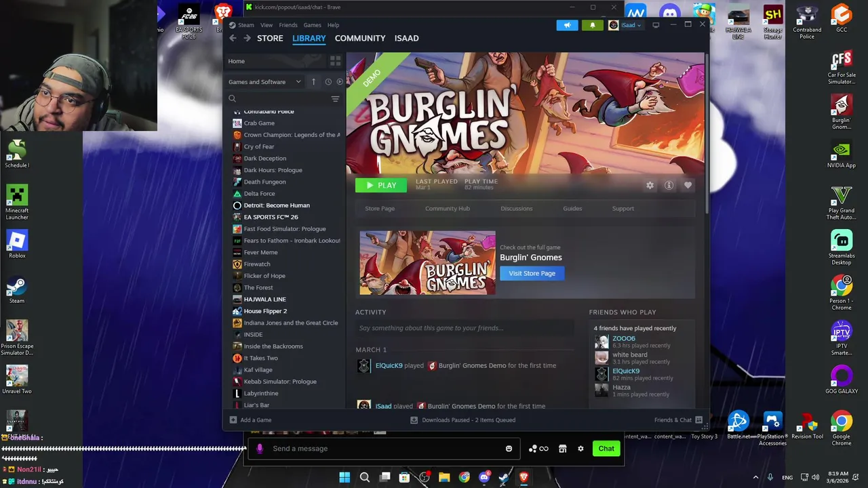Click the blue announcements megaphone button
Image resolution: width=868 pixels, height=488 pixels.
tap(568, 25)
